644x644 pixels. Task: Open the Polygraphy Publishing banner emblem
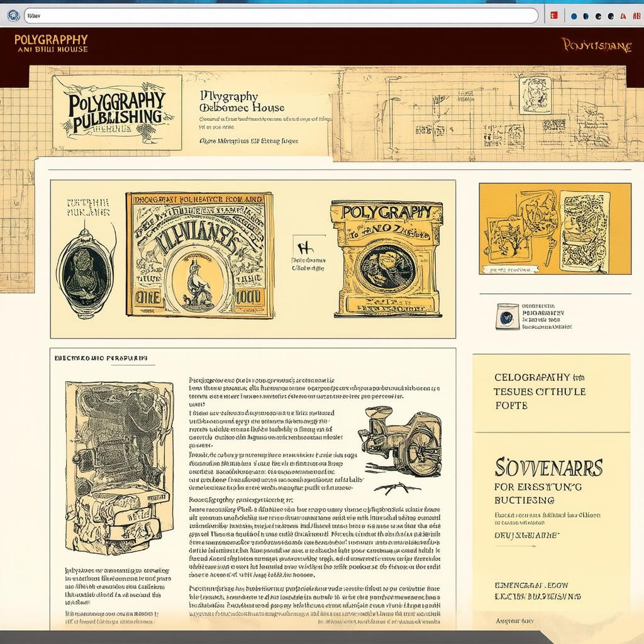[x=117, y=112]
